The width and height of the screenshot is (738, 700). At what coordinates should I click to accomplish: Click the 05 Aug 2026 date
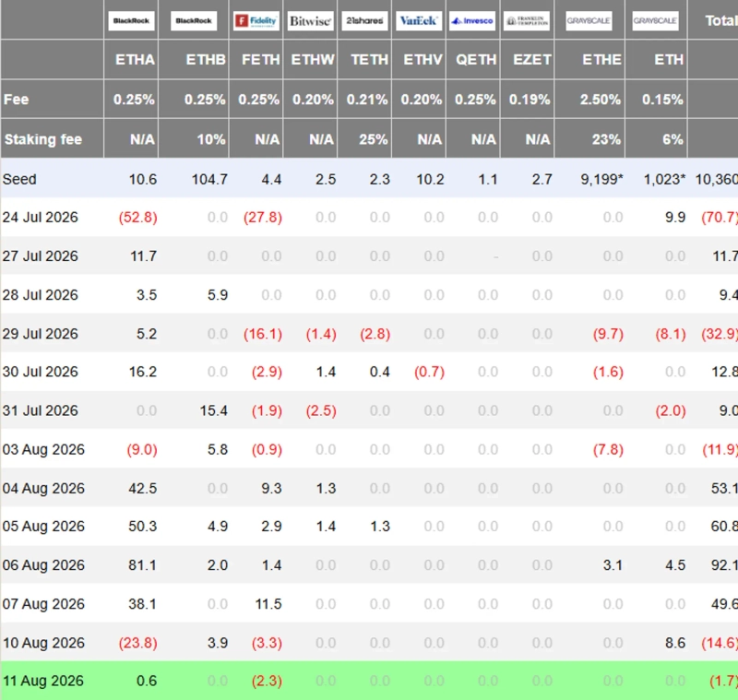tap(43, 526)
